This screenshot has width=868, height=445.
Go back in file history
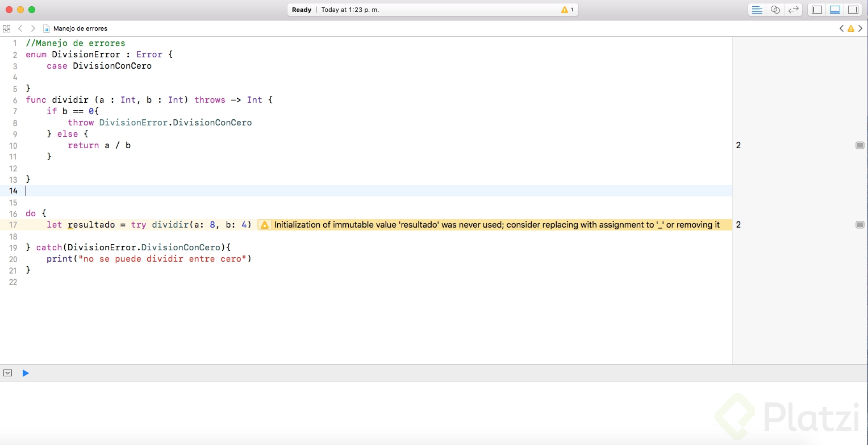coord(20,28)
